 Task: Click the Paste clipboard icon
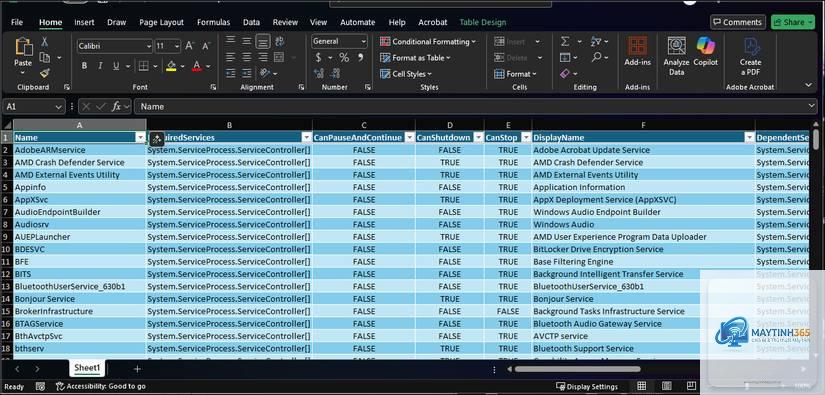coord(23,47)
